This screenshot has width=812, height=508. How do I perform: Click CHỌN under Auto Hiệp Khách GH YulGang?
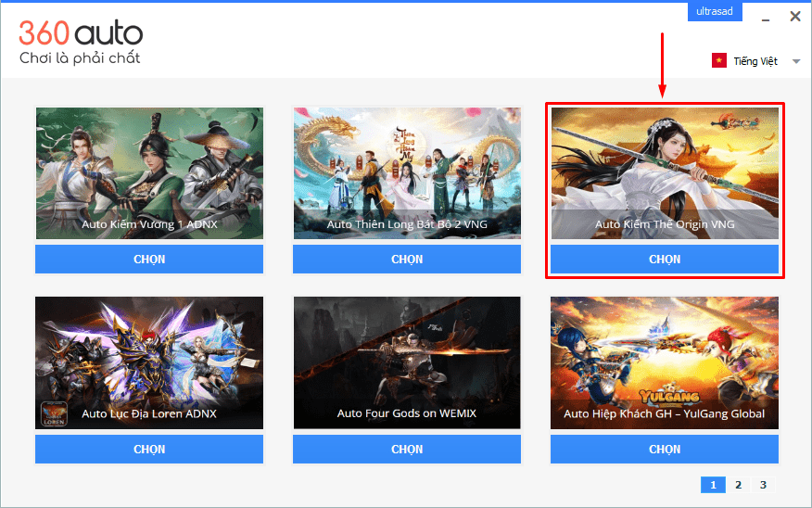(x=665, y=449)
